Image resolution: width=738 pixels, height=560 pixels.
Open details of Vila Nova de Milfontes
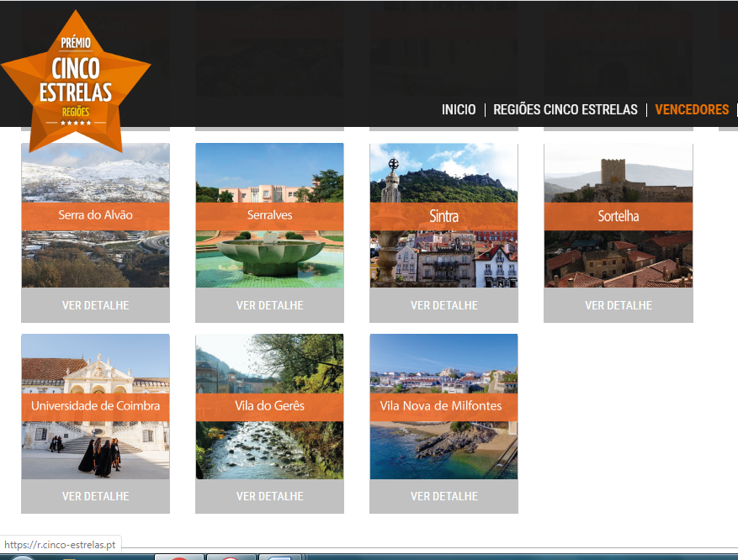(x=443, y=496)
